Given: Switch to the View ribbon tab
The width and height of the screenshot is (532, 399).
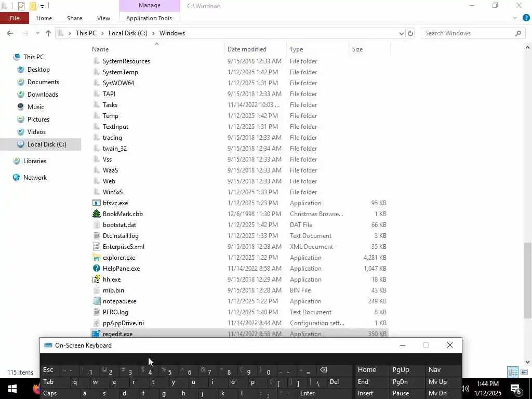Looking at the screenshot, I should [x=103, y=18].
